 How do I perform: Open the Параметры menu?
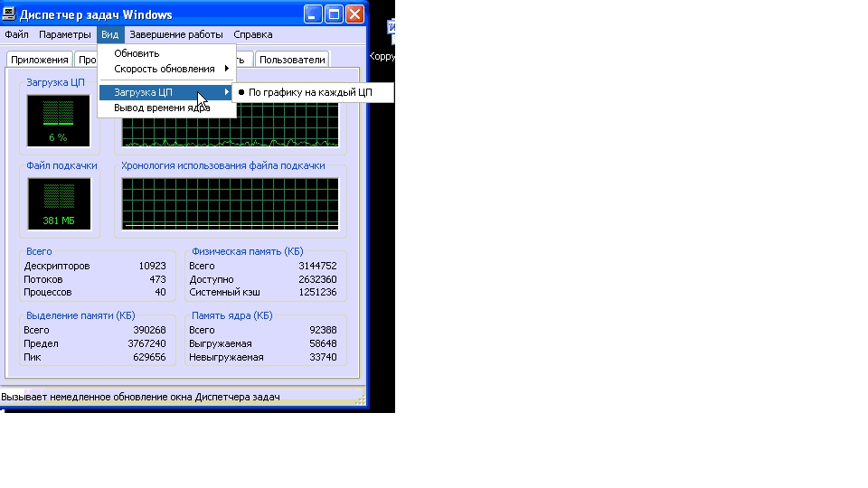[64, 34]
